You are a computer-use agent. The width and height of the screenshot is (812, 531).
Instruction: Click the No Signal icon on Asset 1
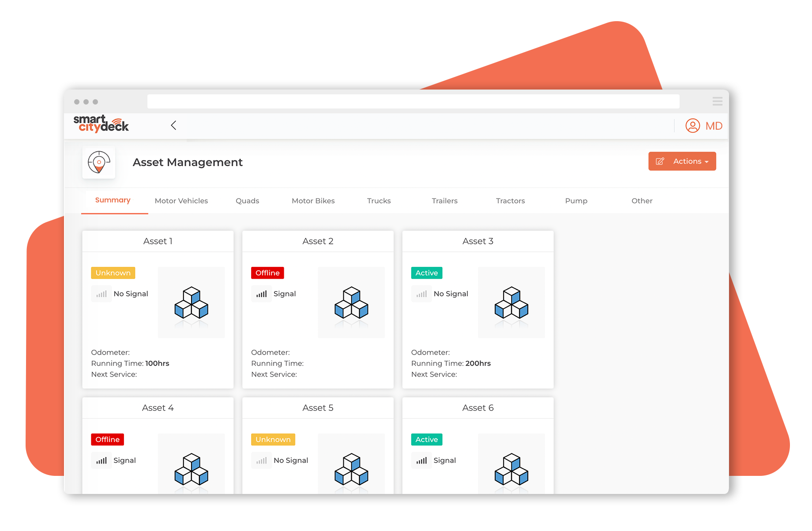(x=101, y=294)
